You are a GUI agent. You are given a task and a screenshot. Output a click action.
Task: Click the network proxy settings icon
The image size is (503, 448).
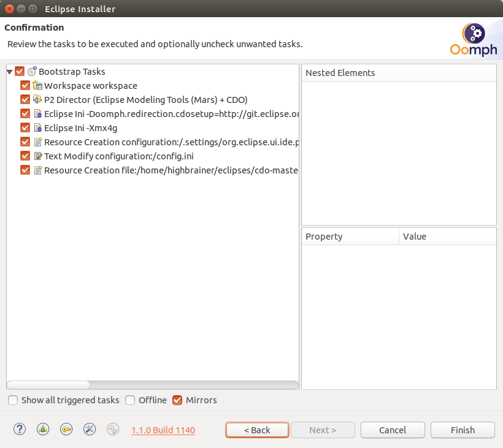43,429
